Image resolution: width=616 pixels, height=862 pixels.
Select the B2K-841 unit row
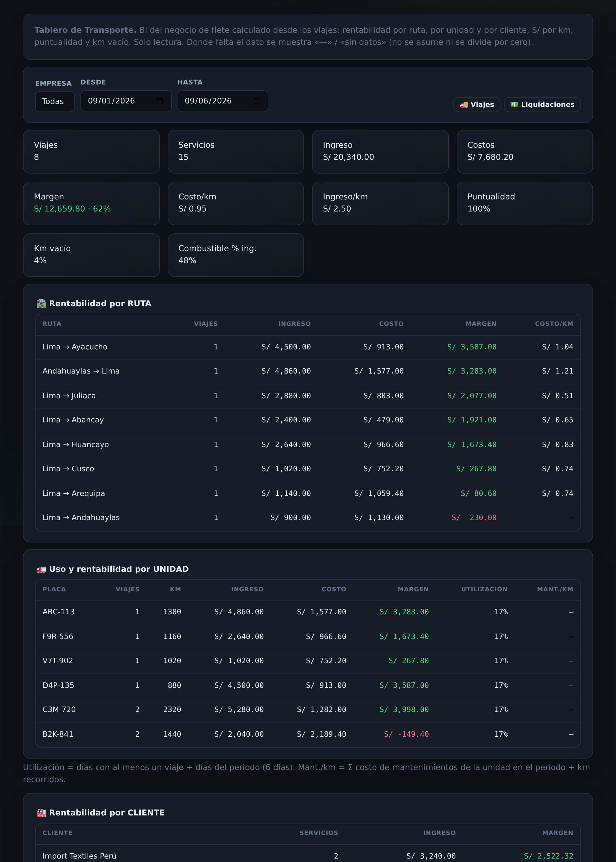click(308, 734)
